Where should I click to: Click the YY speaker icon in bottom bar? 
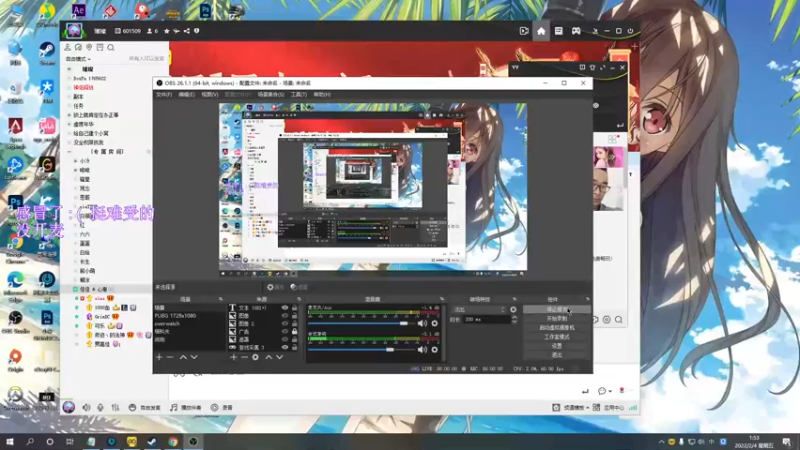[x=86, y=408]
